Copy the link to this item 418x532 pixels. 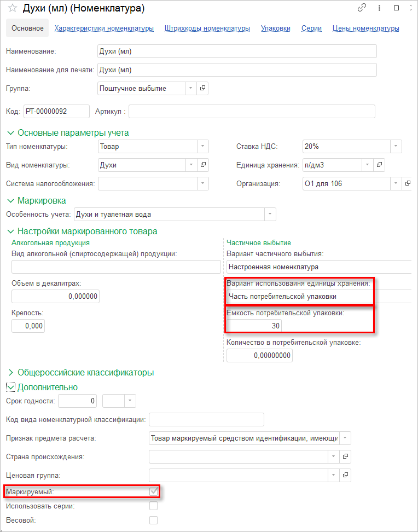(362, 8)
